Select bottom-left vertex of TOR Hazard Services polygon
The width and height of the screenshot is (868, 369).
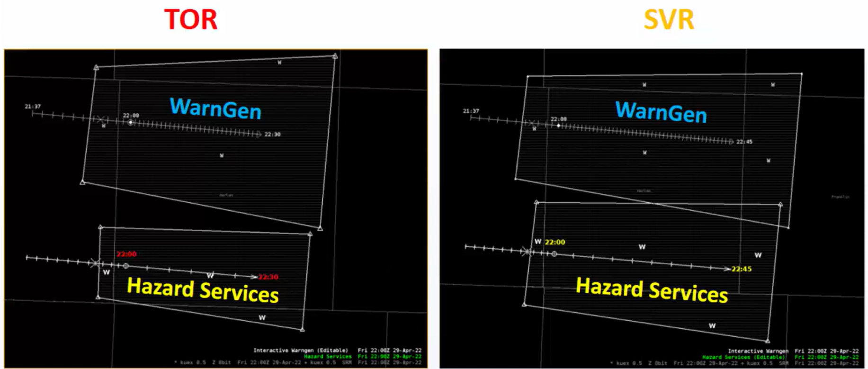tap(98, 297)
